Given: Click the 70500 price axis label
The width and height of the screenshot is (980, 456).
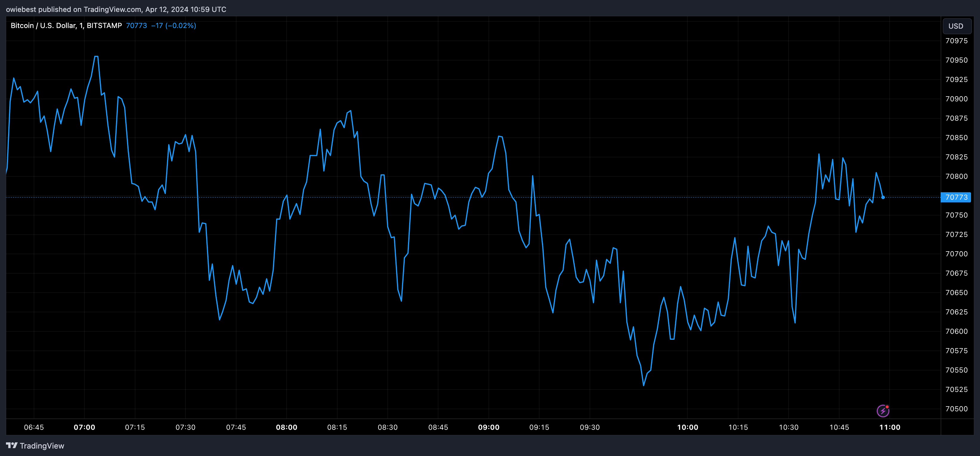Looking at the screenshot, I should coord(956,409).
